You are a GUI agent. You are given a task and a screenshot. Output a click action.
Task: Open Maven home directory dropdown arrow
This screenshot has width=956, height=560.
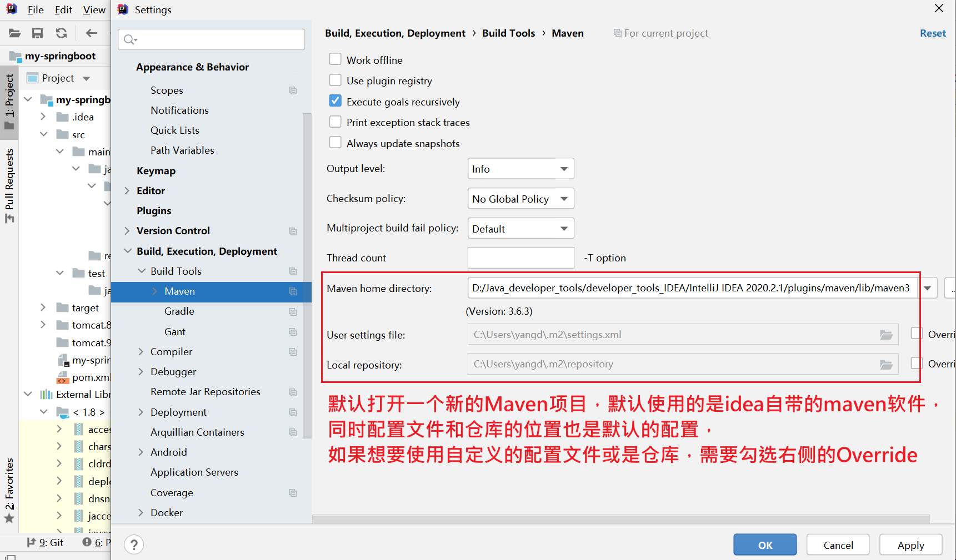[x=928, y=288]
